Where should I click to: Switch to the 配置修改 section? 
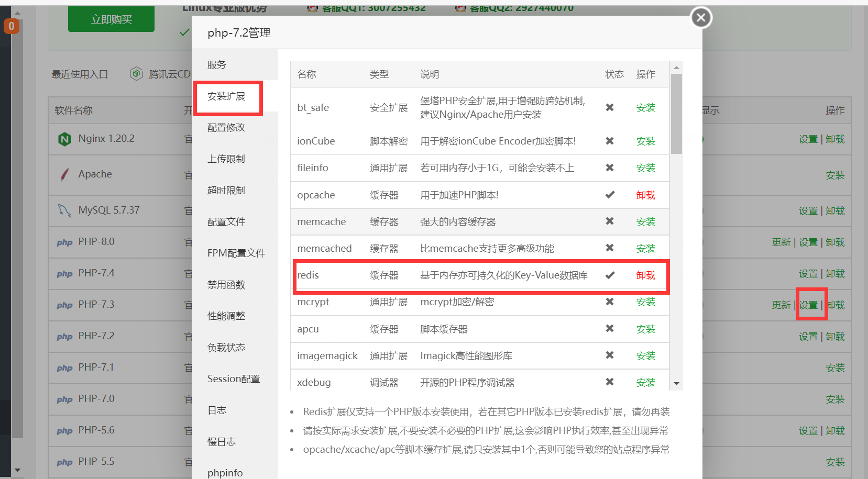(x=226, y=127)
